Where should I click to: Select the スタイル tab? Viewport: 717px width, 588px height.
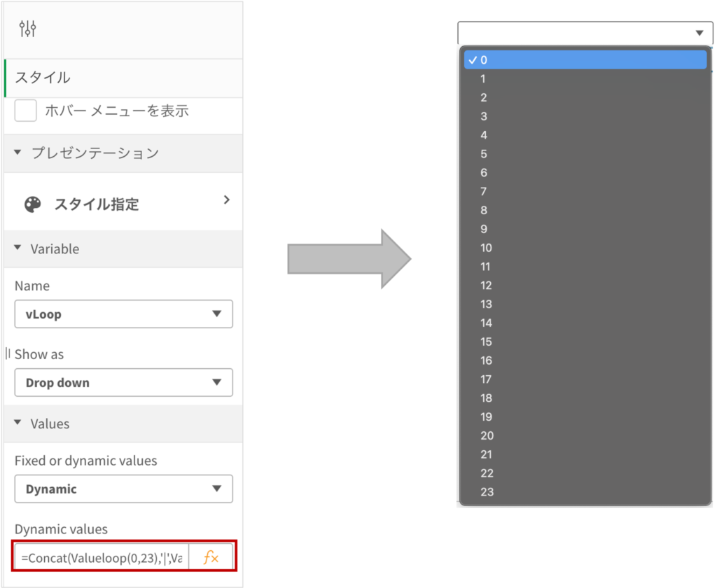[x=43, y=78]
